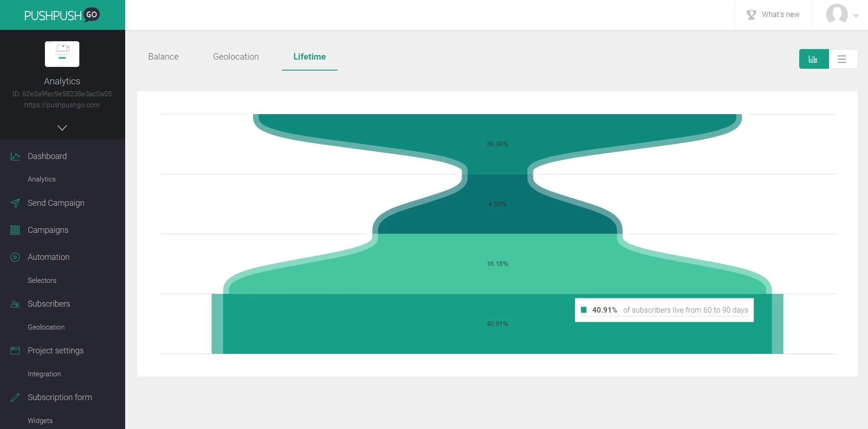
Task: Click the 18.18% funnel segment
Action: click(498, 264)
